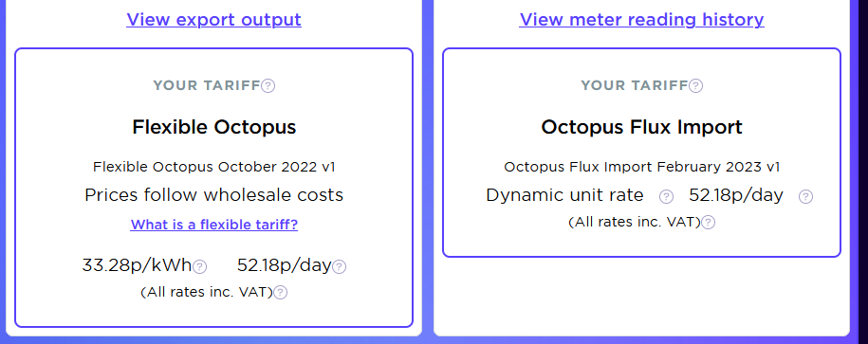868x344 pixels.
Task: Click the 52.18p/day charge in Flexible Octopus card
Action: pyautogui.click(x=284, y=265)
